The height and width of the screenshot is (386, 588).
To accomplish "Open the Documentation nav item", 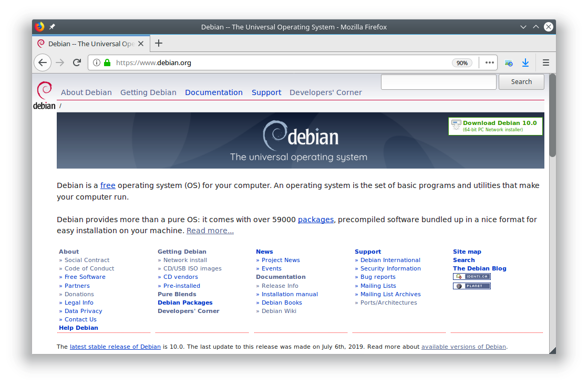I will (x=214, y=92).
